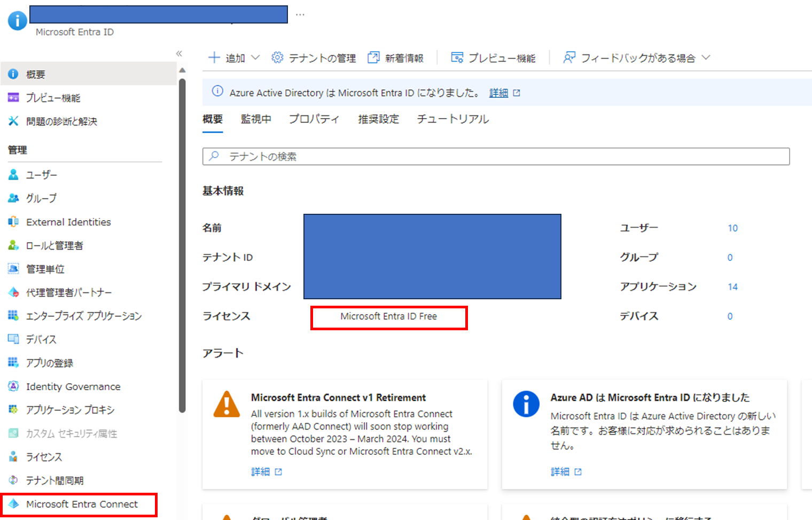Open the 推奨設定 tab
This screenshot has width=812, height=520.
[378, 119]
